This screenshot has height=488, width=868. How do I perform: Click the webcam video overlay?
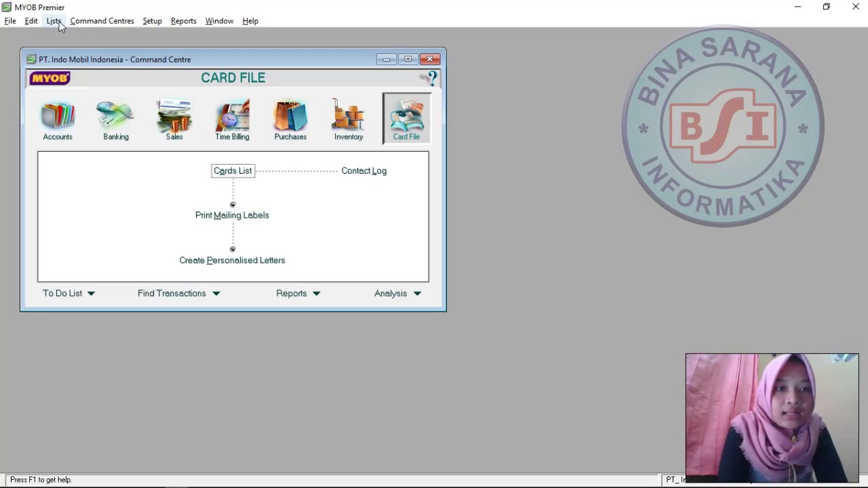coord(772,418)
